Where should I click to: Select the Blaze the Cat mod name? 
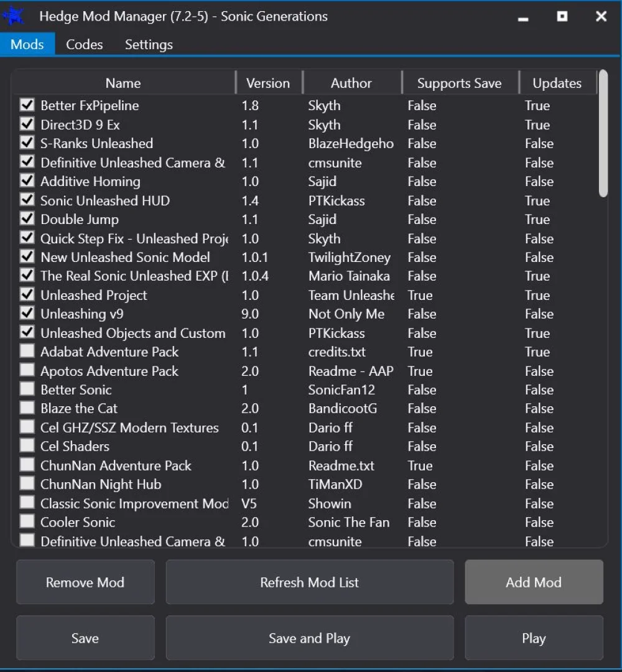click(x=79, y=408)
